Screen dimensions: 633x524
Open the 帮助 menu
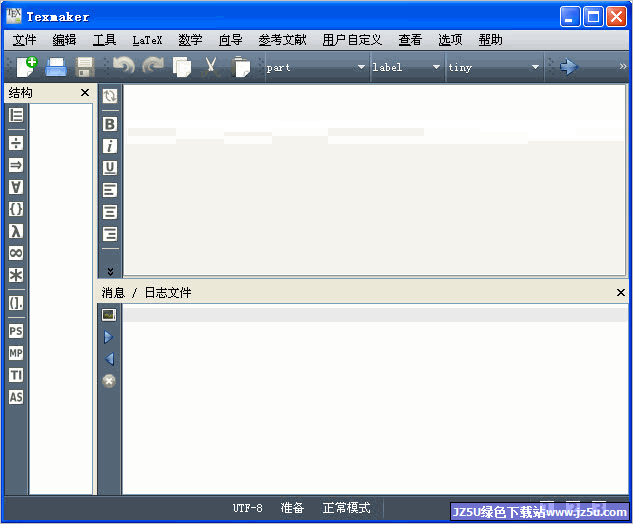click(490, 40)
